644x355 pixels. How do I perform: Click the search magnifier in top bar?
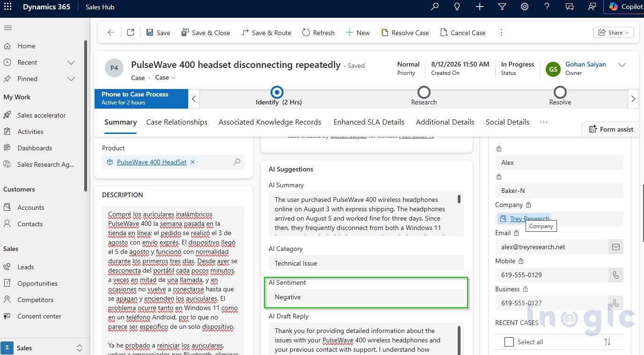[435, 7]
